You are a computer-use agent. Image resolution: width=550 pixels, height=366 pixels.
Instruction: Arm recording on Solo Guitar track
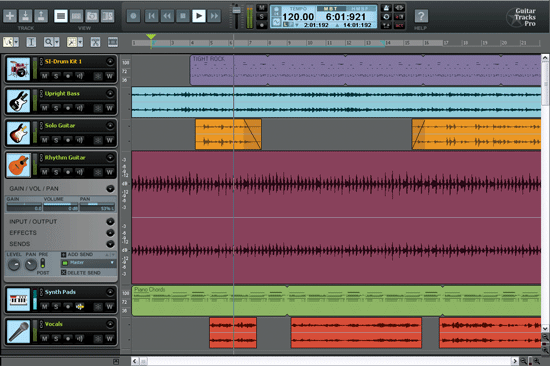[68, 140]
